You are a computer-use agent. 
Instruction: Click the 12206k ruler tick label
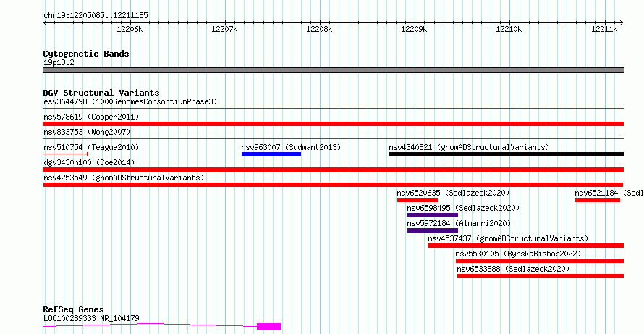pyautogui.click(x=130, y=29)
